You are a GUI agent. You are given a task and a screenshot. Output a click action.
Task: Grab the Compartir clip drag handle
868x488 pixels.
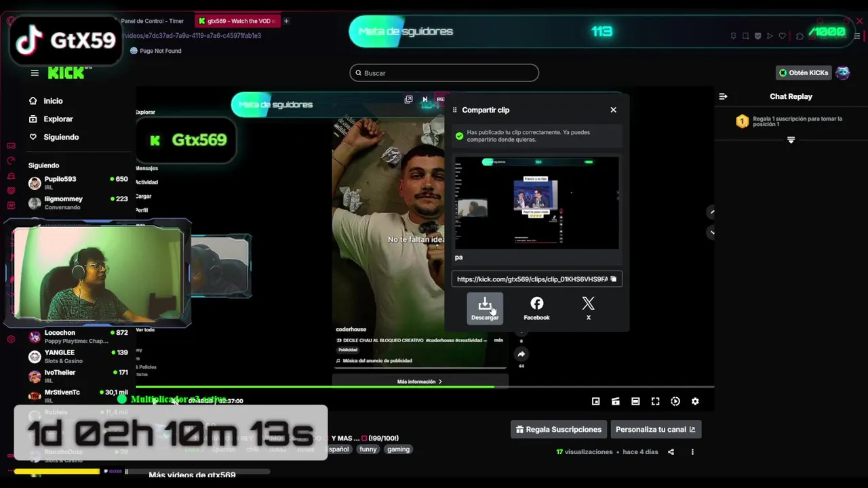click(x=454, y=110)
